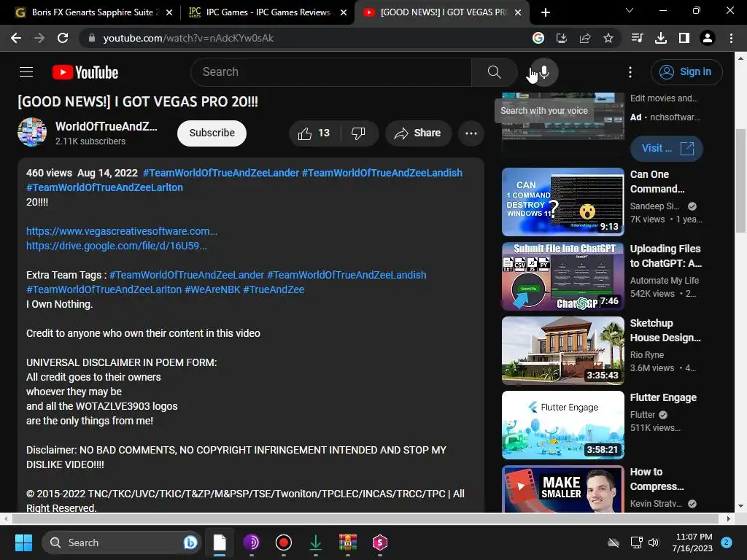The height and width of the screenshot is (560, 747).
Task: Like the video with thumbs up
Action: pos(314,133)
